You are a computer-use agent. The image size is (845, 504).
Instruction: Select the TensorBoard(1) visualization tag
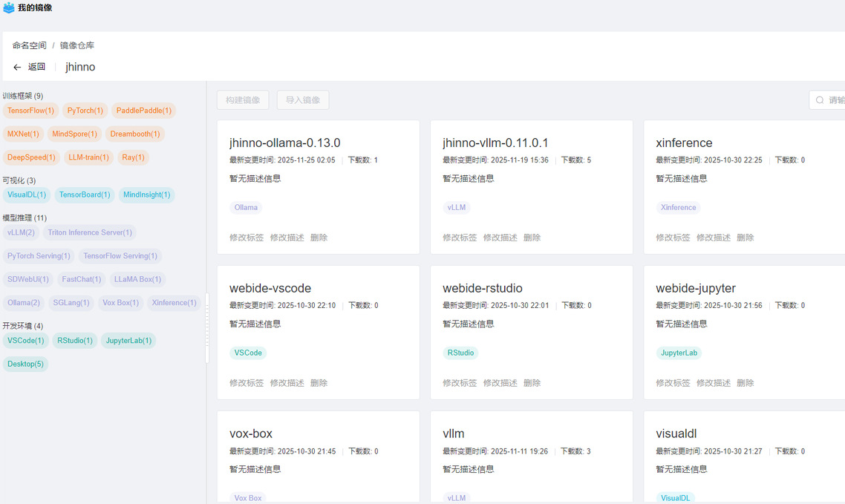coord(85,194)
